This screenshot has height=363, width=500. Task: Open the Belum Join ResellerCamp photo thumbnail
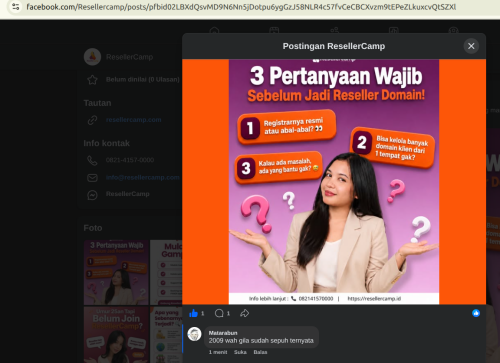[116, 335]
